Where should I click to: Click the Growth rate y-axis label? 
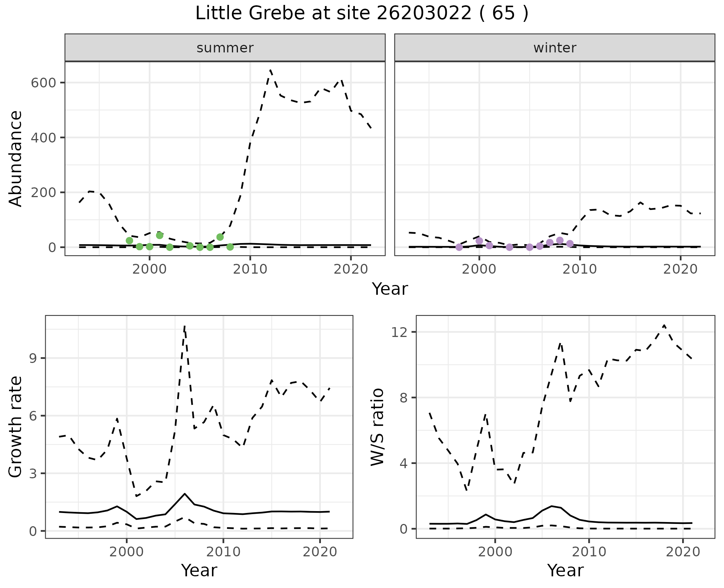[16, 427]
